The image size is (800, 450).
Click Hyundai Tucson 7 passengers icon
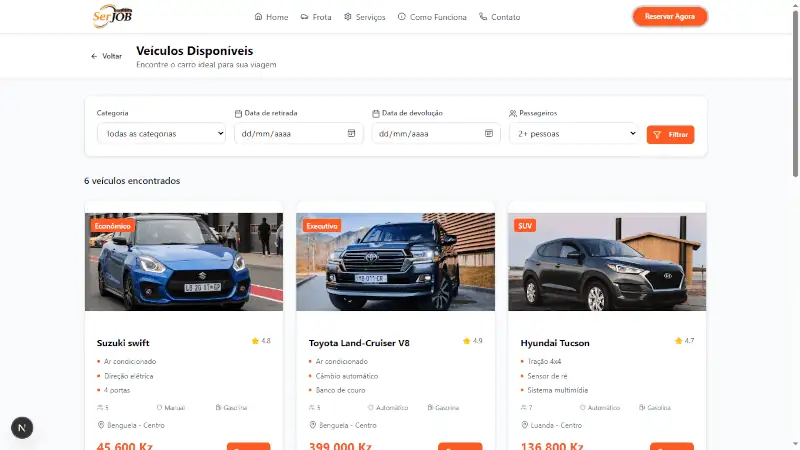[523, 408]
